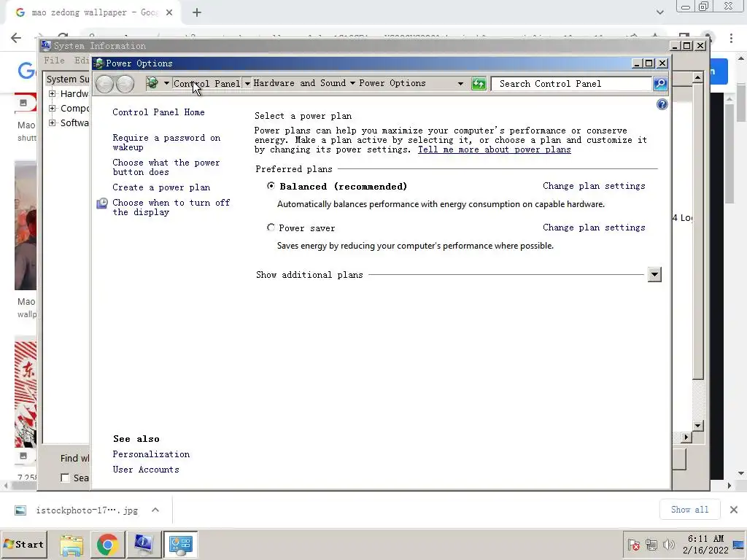The width and height of the screenshot is (747, 560).
Task: Expand Show additional plans
Action: 654,274
